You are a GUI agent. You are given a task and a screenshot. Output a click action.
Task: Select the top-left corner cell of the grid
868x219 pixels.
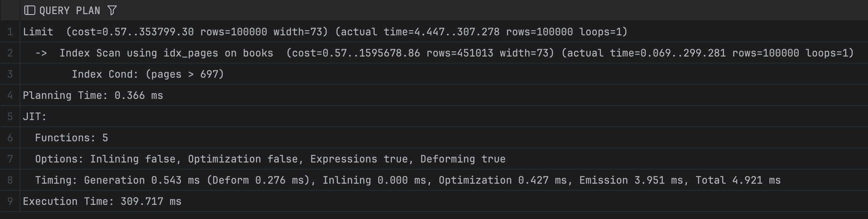pos(10,11)
